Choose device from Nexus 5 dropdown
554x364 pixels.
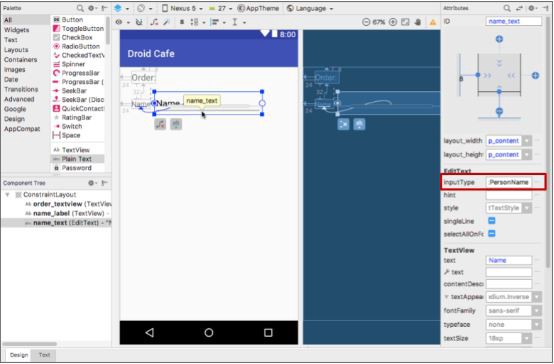coord(182,8)
